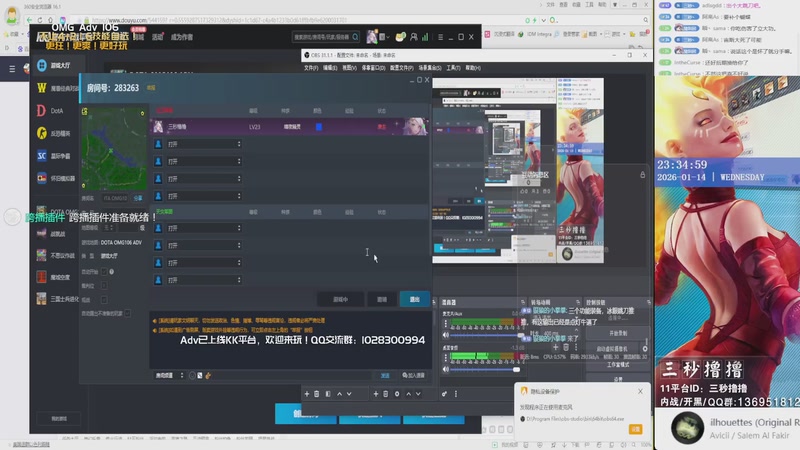
Task: Click the blue game hall icon in sidebar
Action: click(x=42, y=65)
